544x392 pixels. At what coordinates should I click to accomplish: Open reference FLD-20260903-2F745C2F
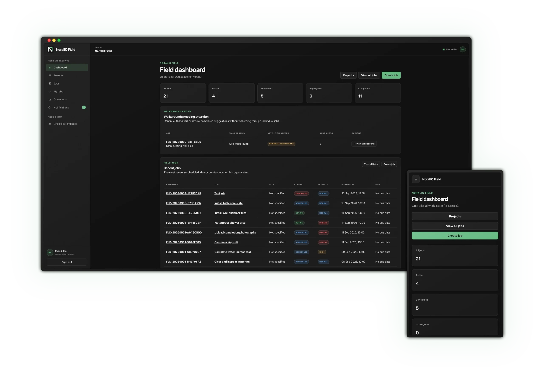(183, 223)
